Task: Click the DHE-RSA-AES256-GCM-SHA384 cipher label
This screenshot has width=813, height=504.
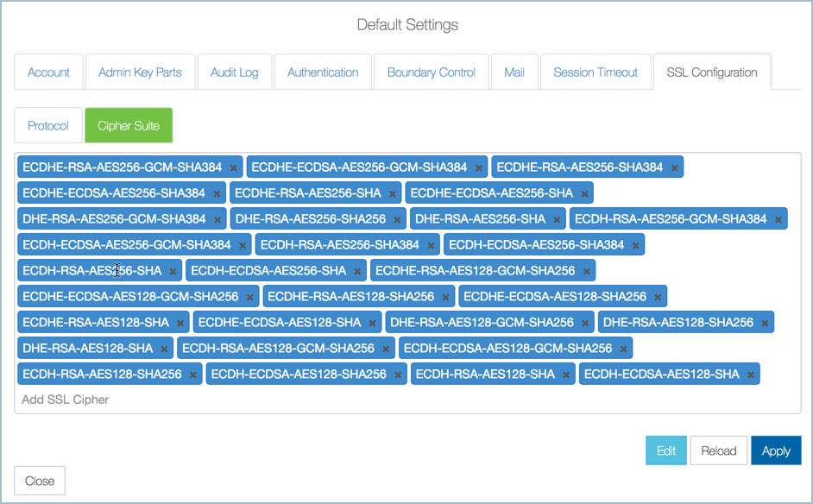Action: click(x=114, y=219)
